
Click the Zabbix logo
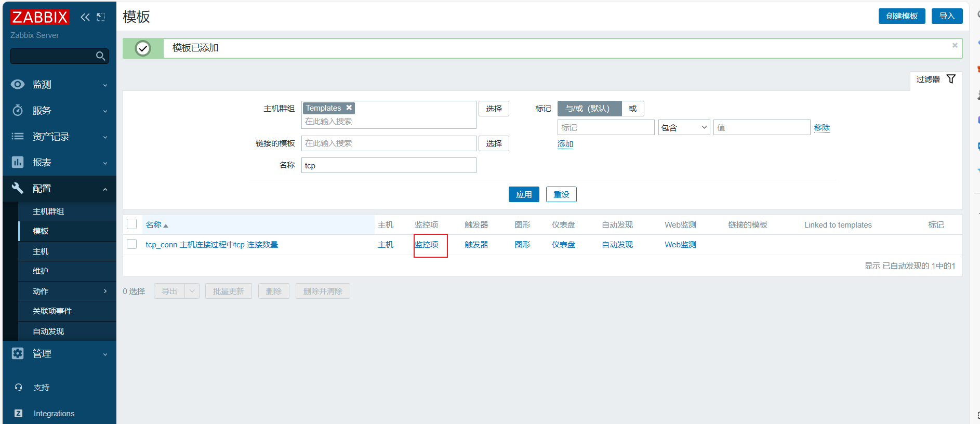(x=39, y=17)
